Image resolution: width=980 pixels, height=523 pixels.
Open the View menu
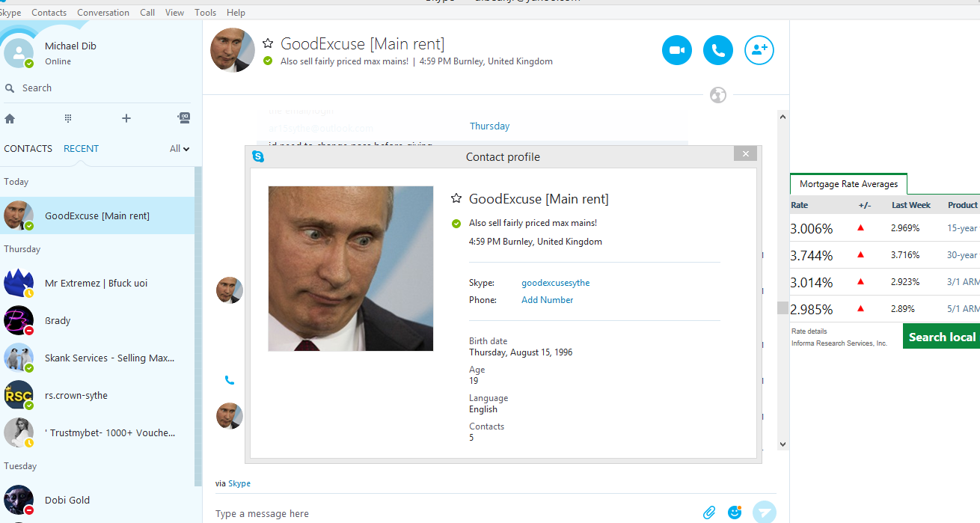(x=174, y=13)
